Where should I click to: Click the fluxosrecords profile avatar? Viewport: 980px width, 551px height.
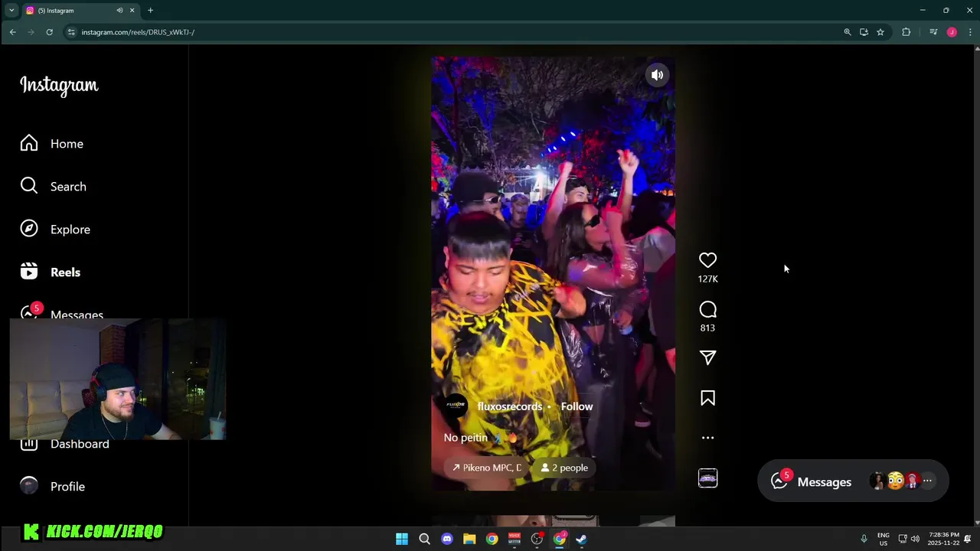(x=456, y=406)
